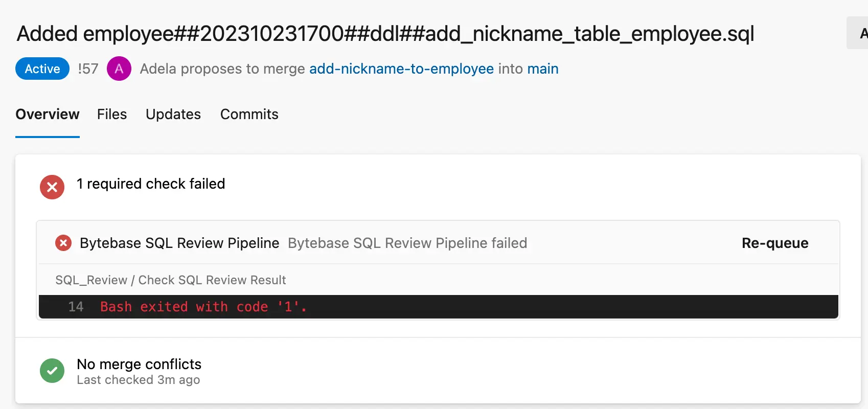Click the red error icon next to Bytebase pipeline
The height and width of the screenshot is (409, 868).
pos(63,243)
